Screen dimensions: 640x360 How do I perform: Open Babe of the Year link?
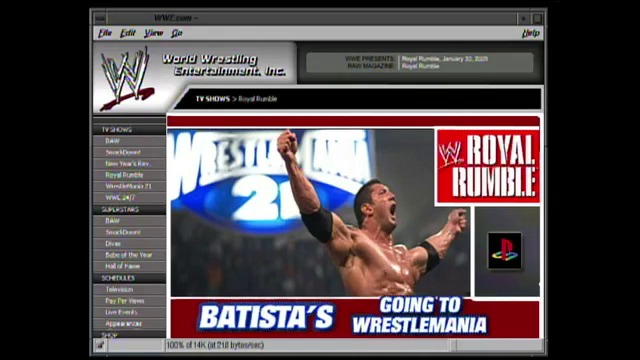(x=129, y=255)
